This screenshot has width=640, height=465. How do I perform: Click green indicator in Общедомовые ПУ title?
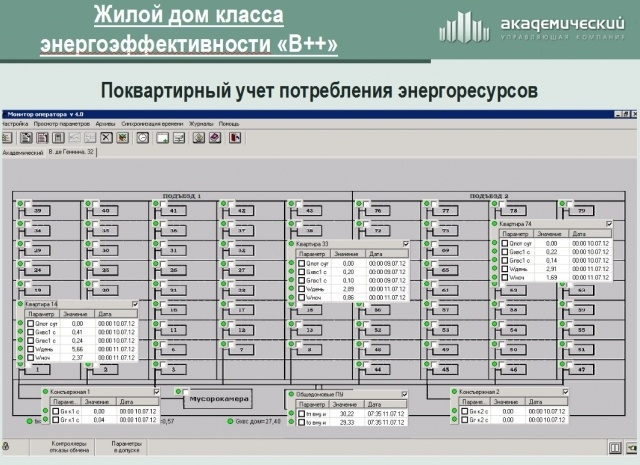[x=291, y=394]
